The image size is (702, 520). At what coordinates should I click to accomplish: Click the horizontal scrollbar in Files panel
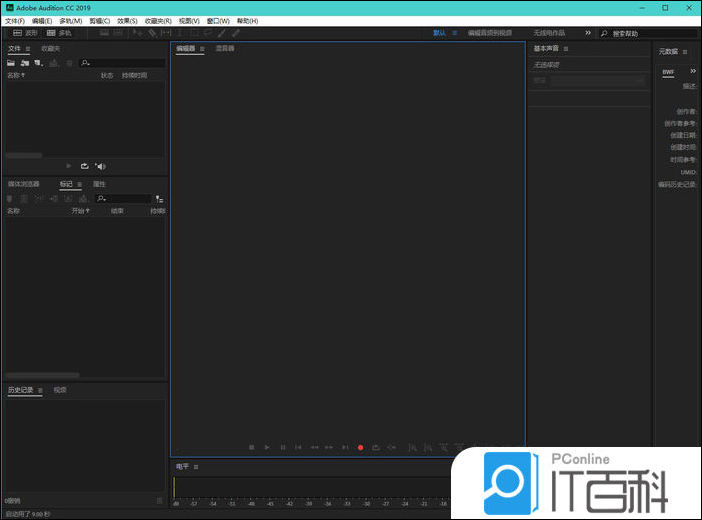coord(24,155)
